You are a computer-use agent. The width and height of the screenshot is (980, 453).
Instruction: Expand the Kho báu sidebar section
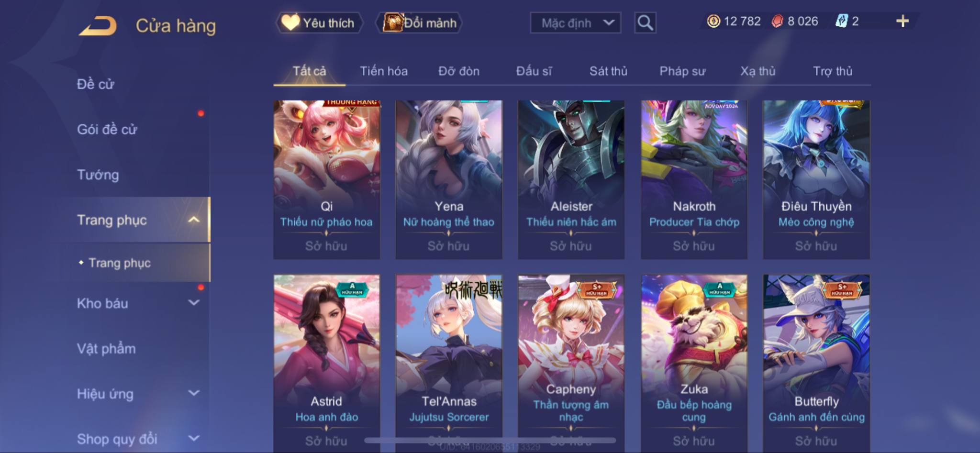coord(194,303)
